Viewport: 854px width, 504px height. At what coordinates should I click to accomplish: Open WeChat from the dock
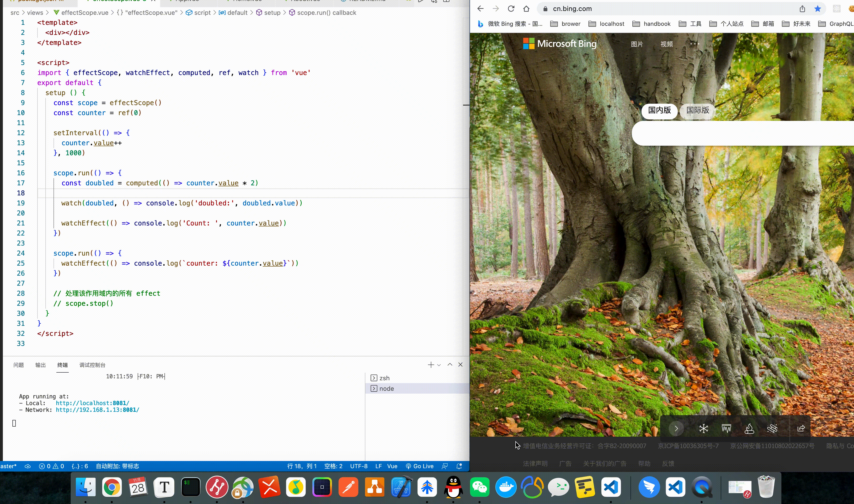tap(480, 487)
